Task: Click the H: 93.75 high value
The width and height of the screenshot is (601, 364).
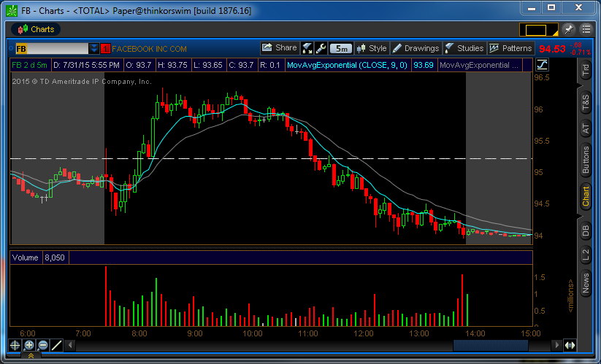Action: click(173, 65)
